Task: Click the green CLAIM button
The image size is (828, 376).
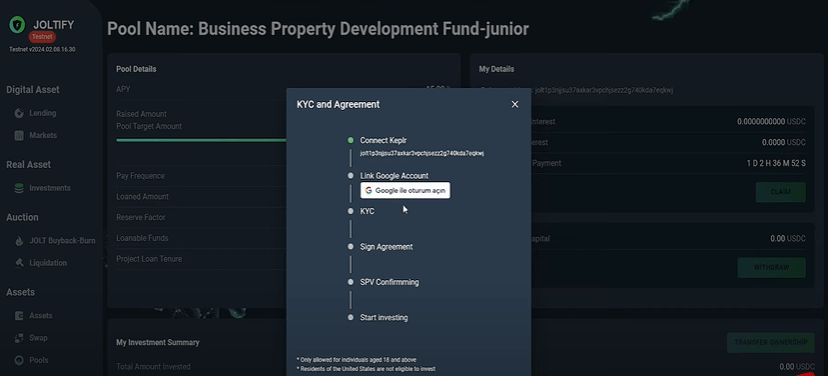Action: tap(780, 192)
